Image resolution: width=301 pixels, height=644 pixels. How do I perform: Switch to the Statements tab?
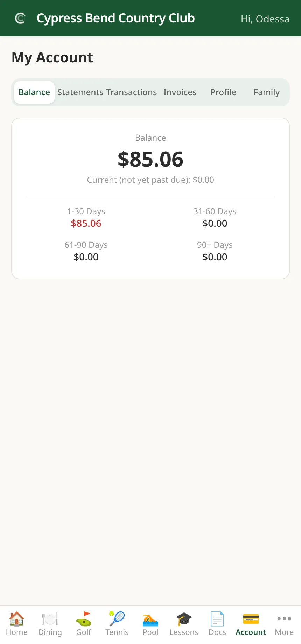tap(80, 92)
